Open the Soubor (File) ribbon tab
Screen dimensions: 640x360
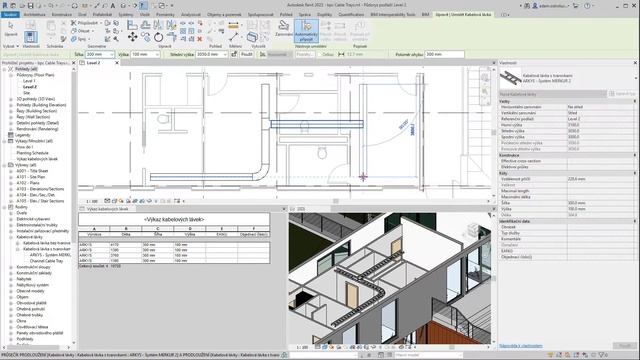[10, 15]
